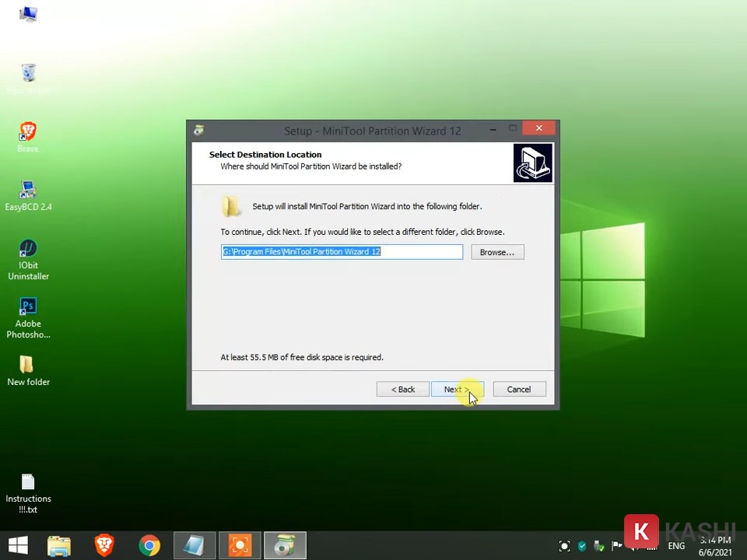Cancel the MiniTool installation
Image resolution: width=747 pixels, height=560 pixels.
tap(518, 390)
